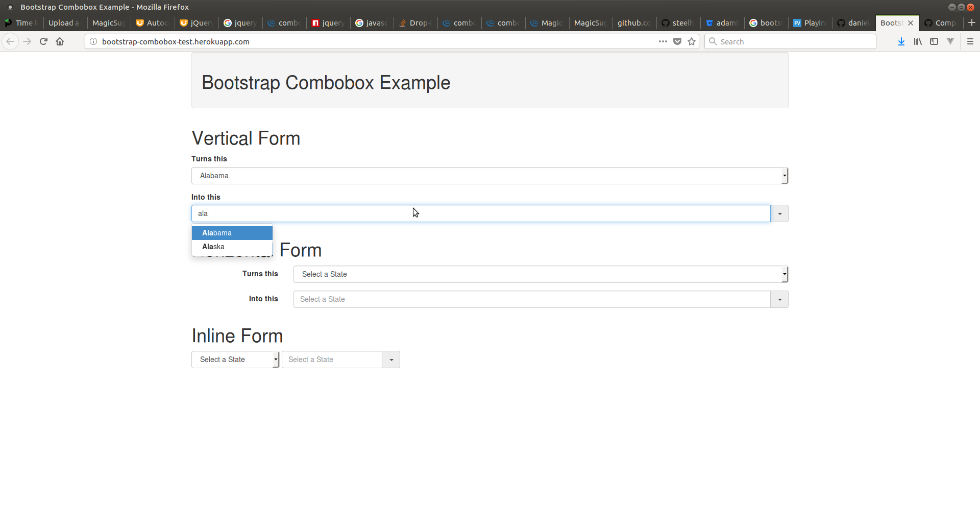The image size is (980, 527).
Task: Open the Firefox hamburger menu
Action: (970, 41)
